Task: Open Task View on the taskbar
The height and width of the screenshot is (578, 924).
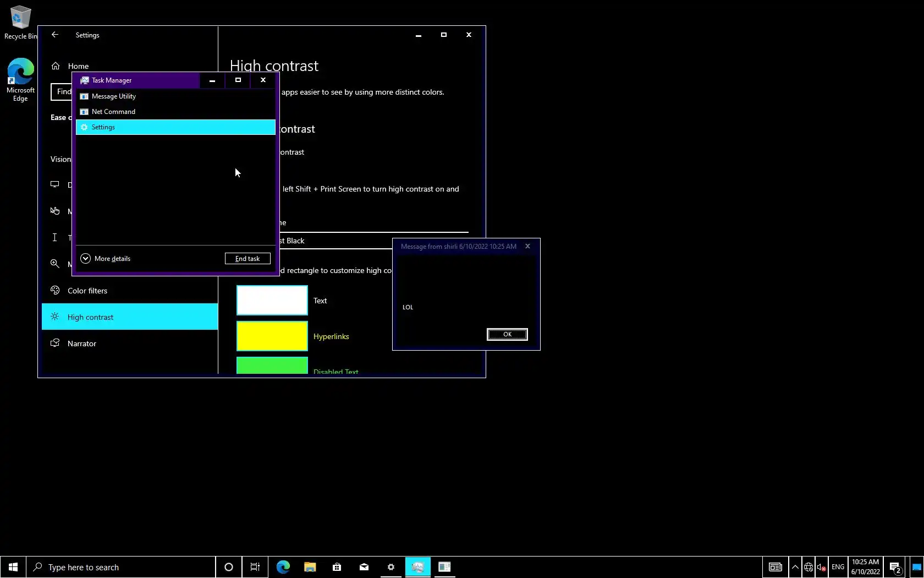Action: point(255,567)
